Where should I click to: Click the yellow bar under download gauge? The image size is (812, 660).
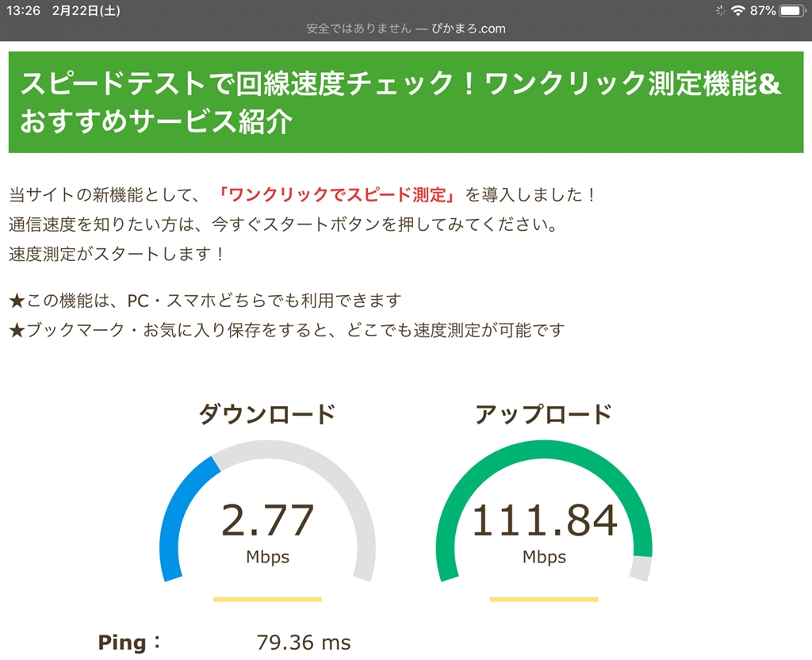click(x=267, y=599)
